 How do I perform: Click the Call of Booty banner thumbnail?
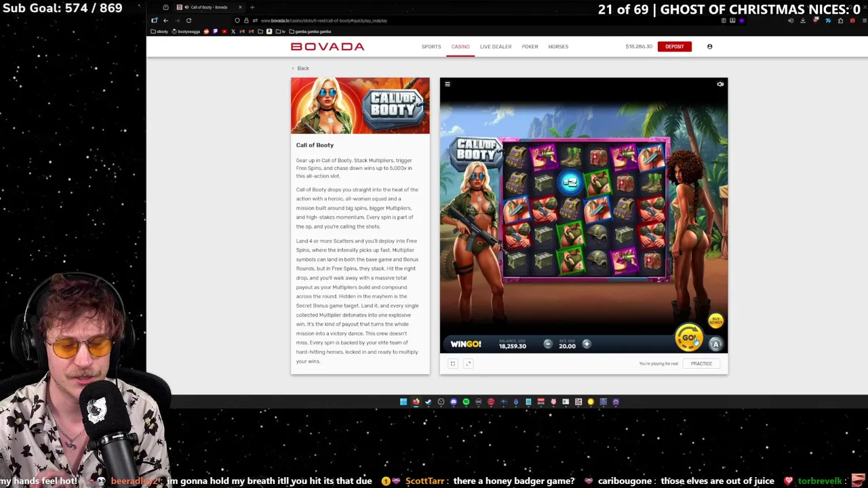360,106
